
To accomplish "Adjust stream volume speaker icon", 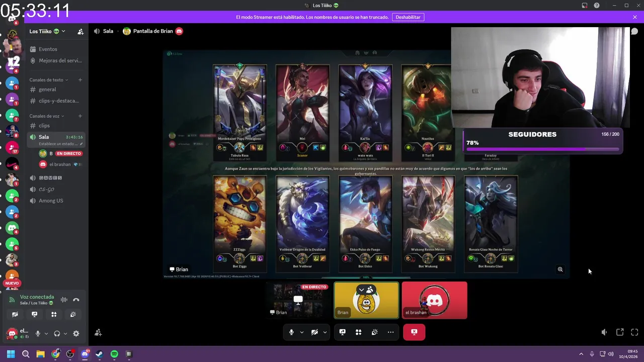I will point(604,332).
